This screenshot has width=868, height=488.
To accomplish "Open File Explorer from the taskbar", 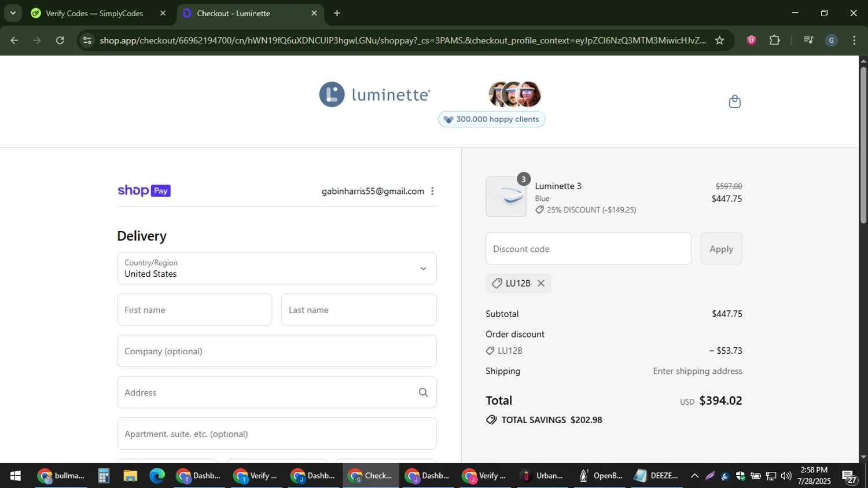I will click(x=130, y=476).
